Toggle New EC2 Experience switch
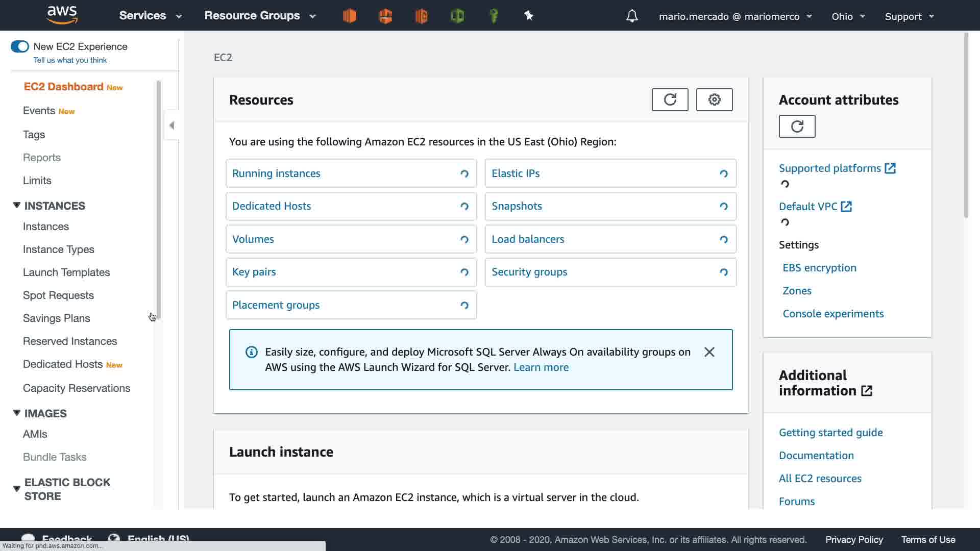Screen dimensions: 980x551 pyautogui.click(x=20, y=46)
